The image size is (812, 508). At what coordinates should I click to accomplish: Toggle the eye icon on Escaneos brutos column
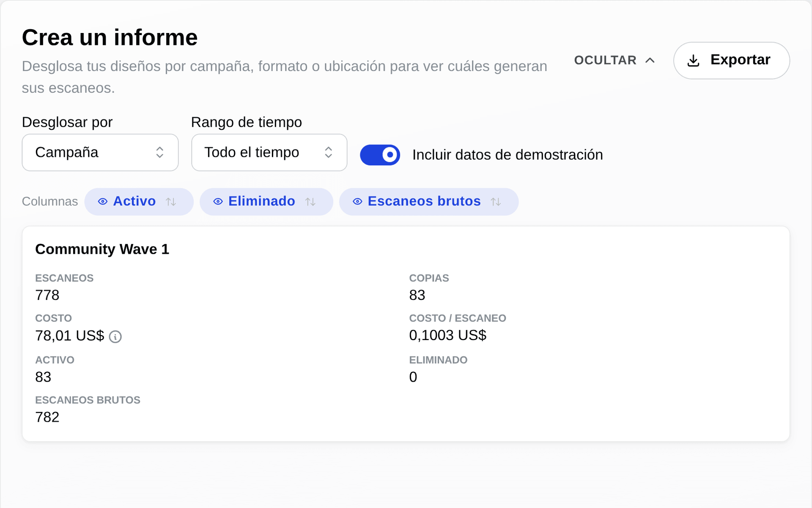pos(357,201)
